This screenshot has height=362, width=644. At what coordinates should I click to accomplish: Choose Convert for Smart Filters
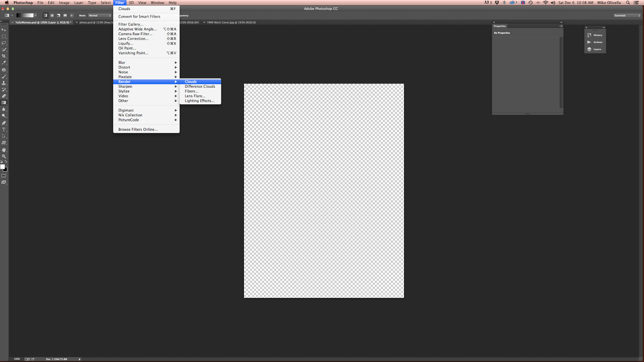147,16
